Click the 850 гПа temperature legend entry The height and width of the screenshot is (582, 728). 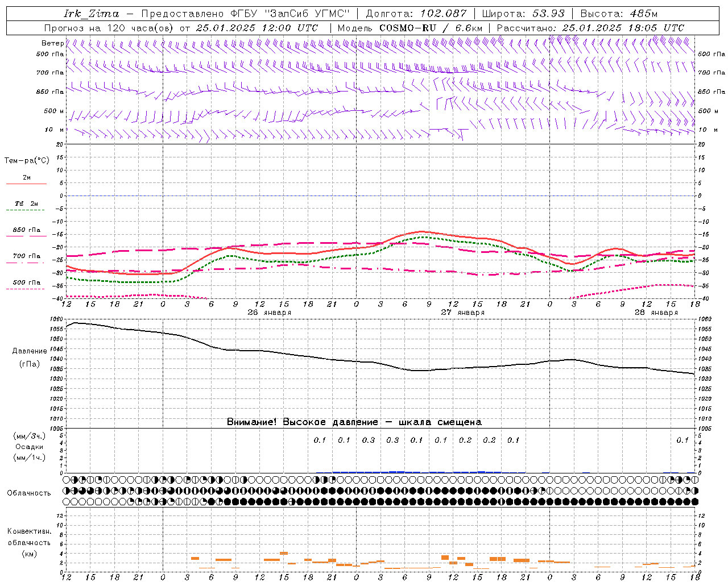(x=26, y=230)
